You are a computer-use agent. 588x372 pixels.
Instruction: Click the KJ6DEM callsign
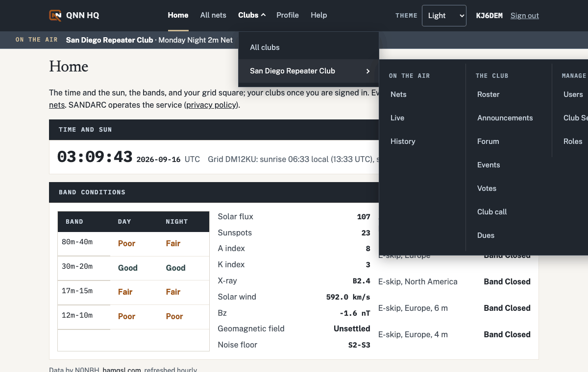(490, 16)
